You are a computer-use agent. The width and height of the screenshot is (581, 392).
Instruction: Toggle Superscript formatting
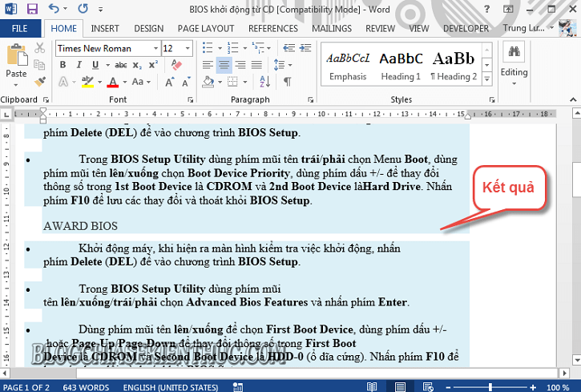pos(153,64)
